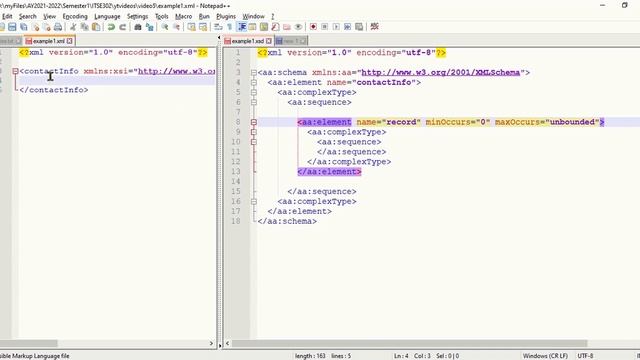640x360 pixels.
Task: Click right scroll arrow of left pane
Action: [x=211, y=343]
